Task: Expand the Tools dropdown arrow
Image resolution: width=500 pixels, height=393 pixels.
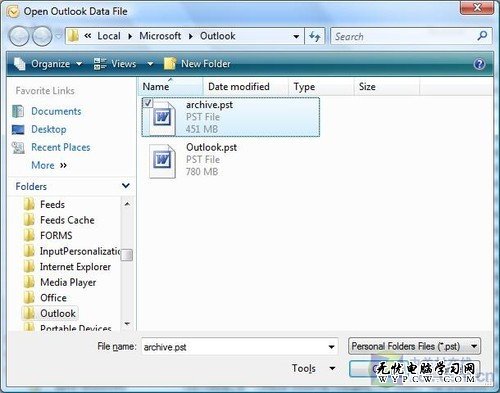Action: (x=332, y=368)
